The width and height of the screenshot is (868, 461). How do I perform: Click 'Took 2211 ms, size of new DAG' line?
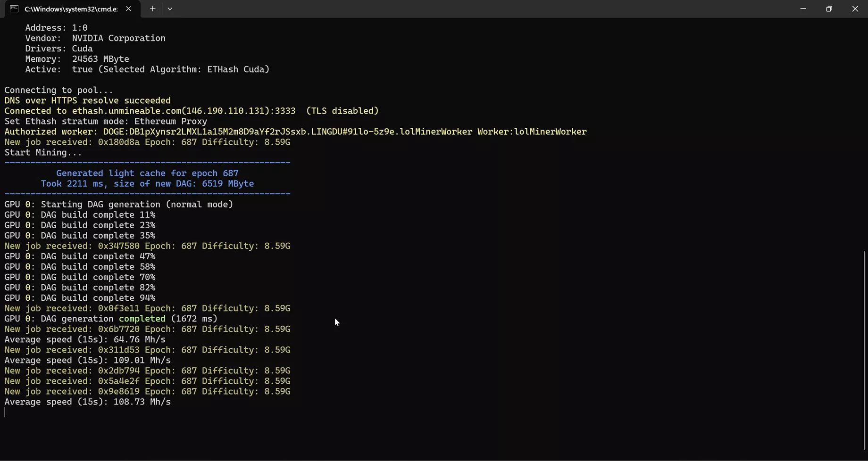coord(147,183)
